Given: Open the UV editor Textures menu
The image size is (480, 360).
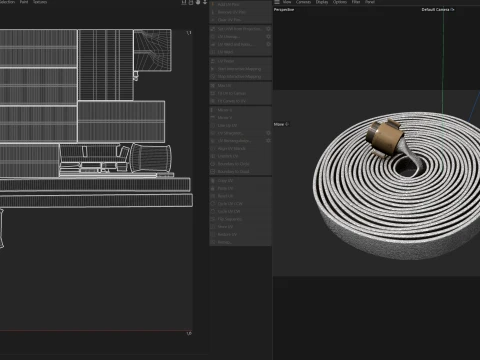Looking at the screenshot, I should pos(40,2).
